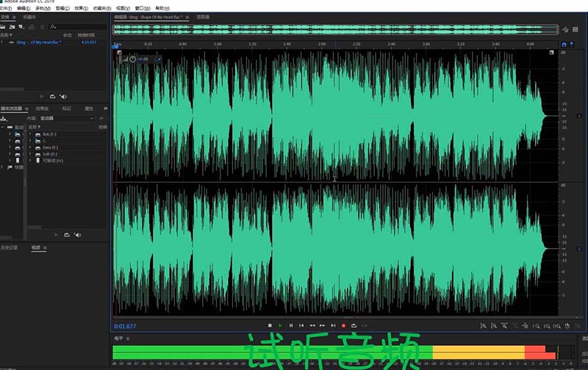Click the list icon at far right of overview
Viewport: 588px width, 370px height.
(576, 29)
